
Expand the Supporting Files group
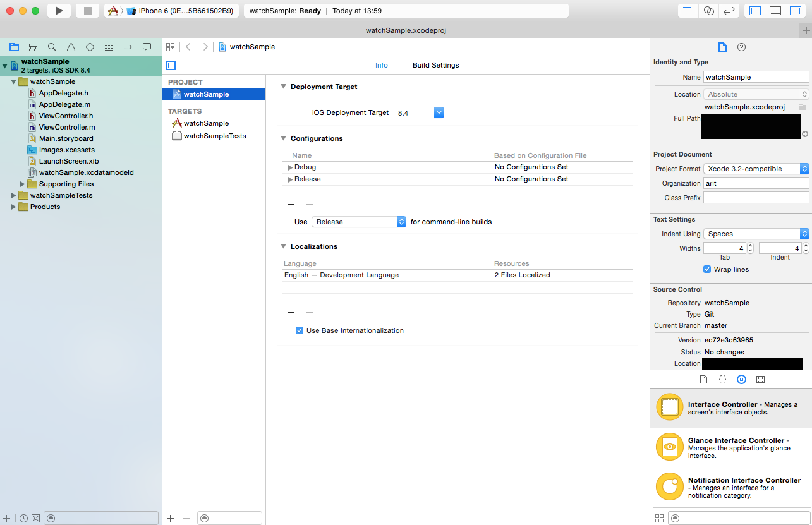23,184
